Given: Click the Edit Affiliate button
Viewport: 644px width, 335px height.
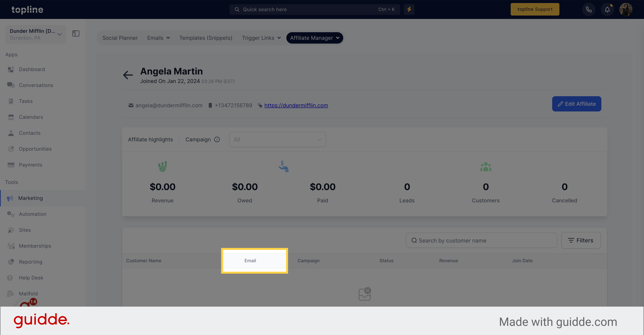Looking at the screenshot, I should [x=576, y=104].
